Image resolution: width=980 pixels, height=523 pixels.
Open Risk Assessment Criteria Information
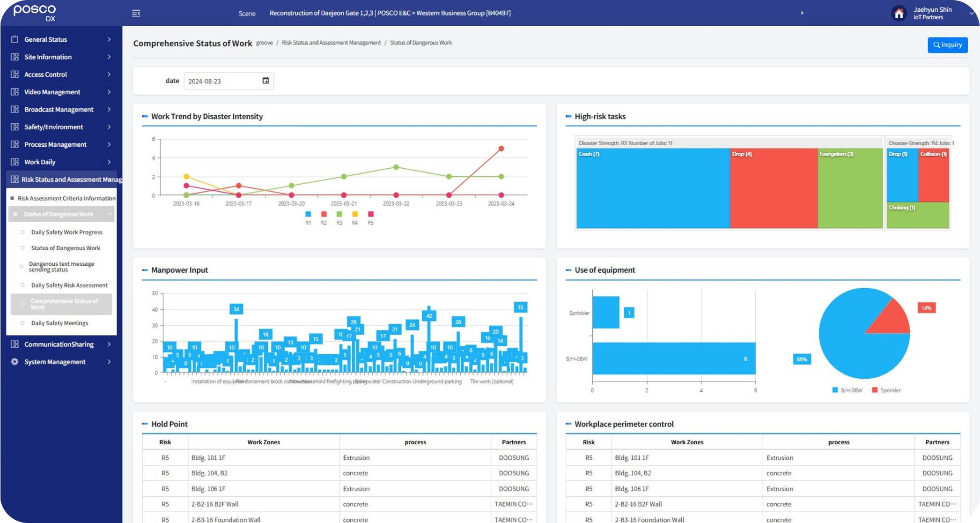[x=66, y=198]
